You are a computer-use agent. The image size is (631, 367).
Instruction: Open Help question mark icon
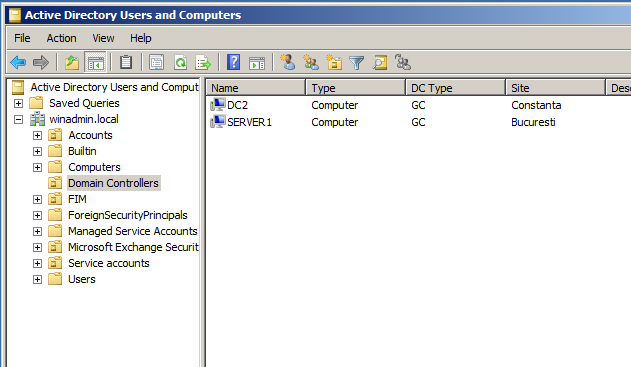point(234,62)
